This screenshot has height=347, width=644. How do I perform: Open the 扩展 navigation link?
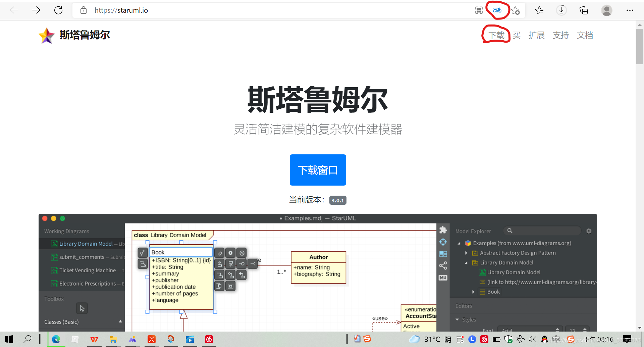537,35
